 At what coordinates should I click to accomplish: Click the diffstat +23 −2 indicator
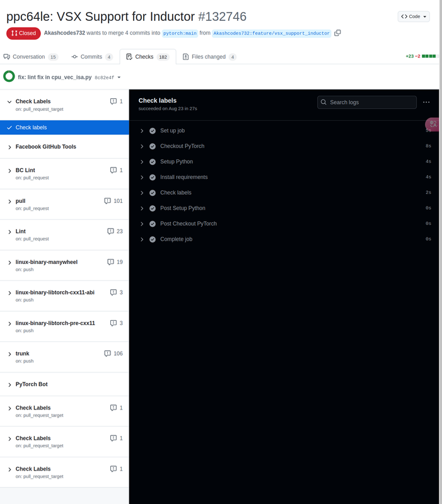(x=421, y=56)
